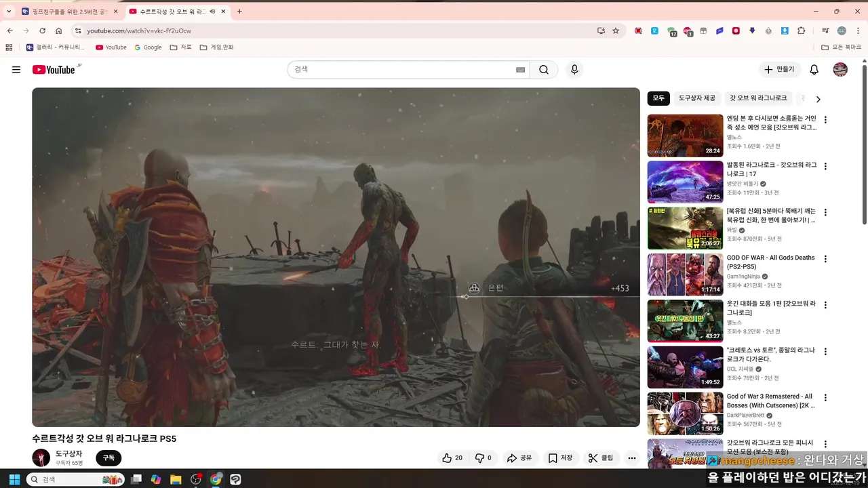Open File Explorer from taskbar

click(176, 479)
